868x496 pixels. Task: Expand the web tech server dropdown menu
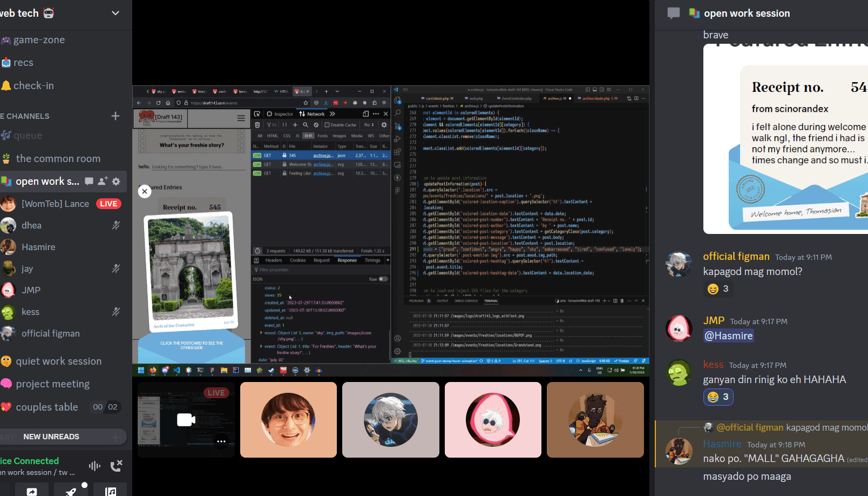click(116, 13)
